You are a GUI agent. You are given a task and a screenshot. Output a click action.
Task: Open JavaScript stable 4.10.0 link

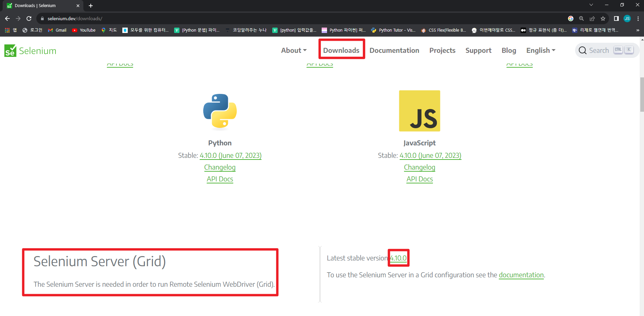click(x=430, y=155)
